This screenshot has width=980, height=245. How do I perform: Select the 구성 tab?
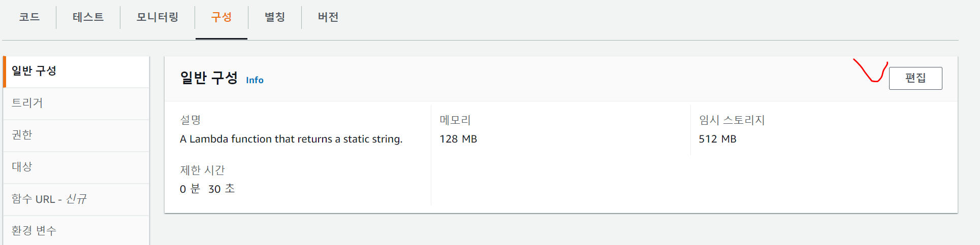click(222, 17)
